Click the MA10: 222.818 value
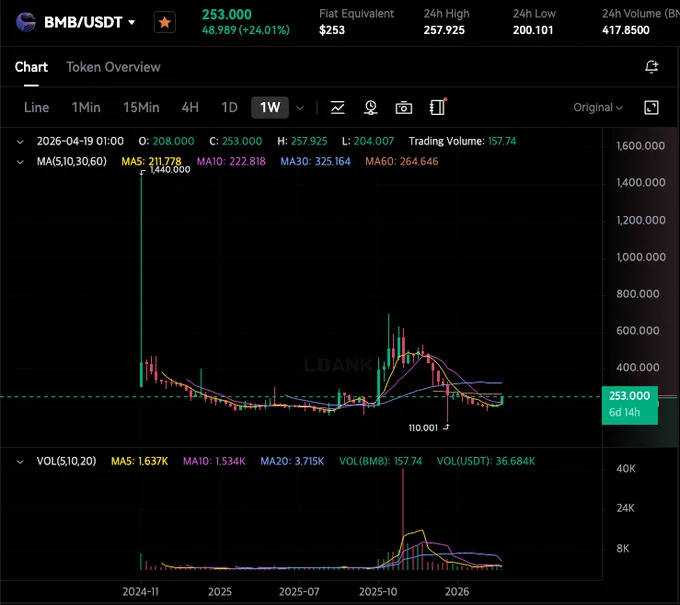The width and height of the screenshot is (680, 605). coord(231,161)
